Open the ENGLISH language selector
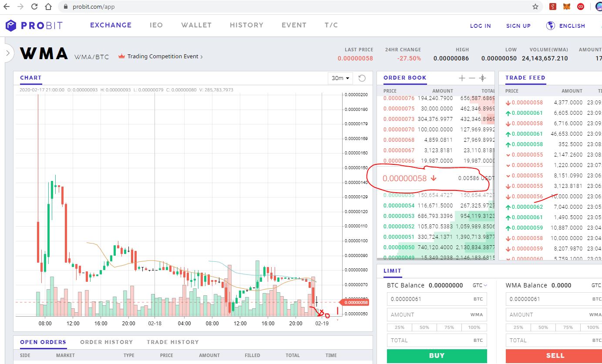The image size is (602, 364). 572,26
